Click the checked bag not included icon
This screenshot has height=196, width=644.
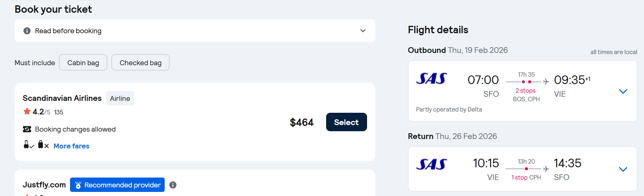coord(43,145)
